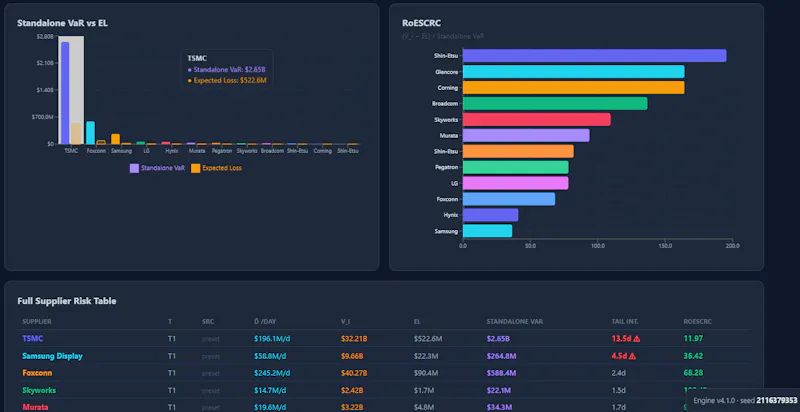Screen dimensions: 800x412
Task: Open the TSMC supplier name in the table
Action: click(x=32, y=339)
